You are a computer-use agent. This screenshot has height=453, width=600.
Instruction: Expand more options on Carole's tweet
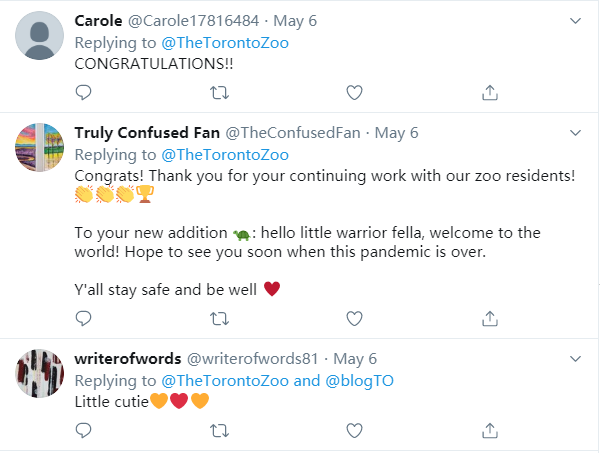576,19
